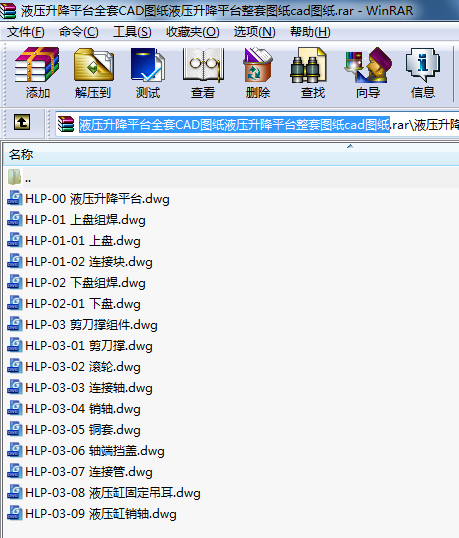Select file name HLP-03-09 液压缸销轴.dwg
The width and height of the screenshot is (459, 538).
click(x=101, y=514)
